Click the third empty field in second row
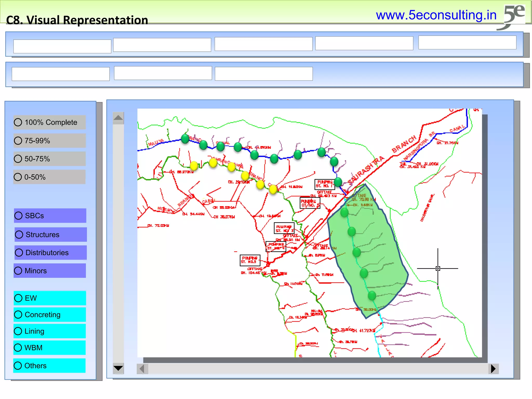 264,74
